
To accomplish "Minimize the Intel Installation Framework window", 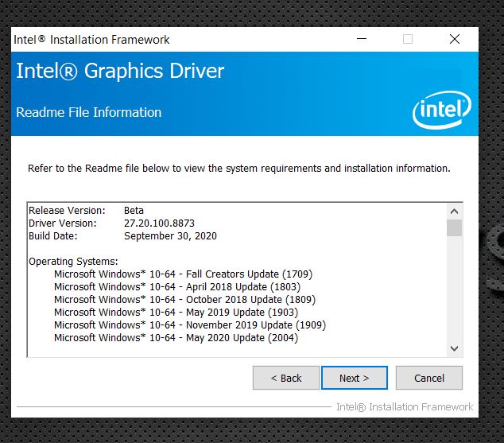I will [362, 39].
